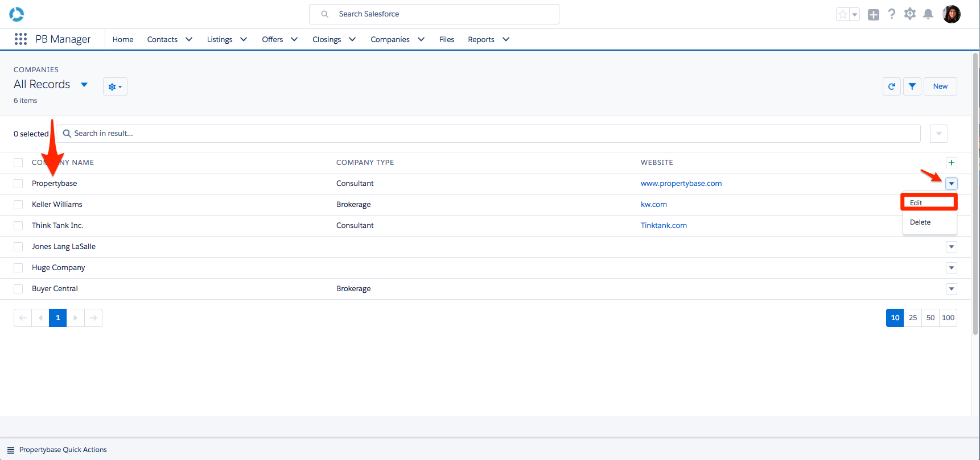Go to the Home tab
Viewport: 980px width, 460px height.
123,39
